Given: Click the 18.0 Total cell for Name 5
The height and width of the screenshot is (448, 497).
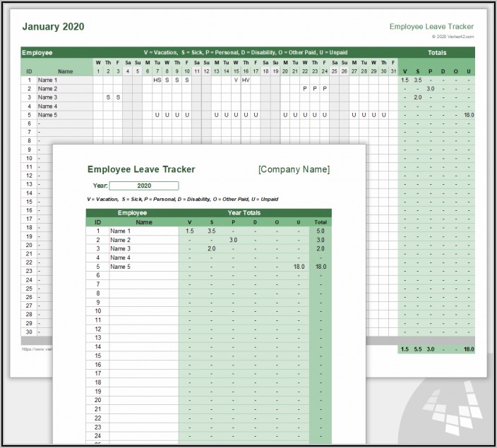Looking at the screenshot, I should pyautogui.click(x=321, y=267).
